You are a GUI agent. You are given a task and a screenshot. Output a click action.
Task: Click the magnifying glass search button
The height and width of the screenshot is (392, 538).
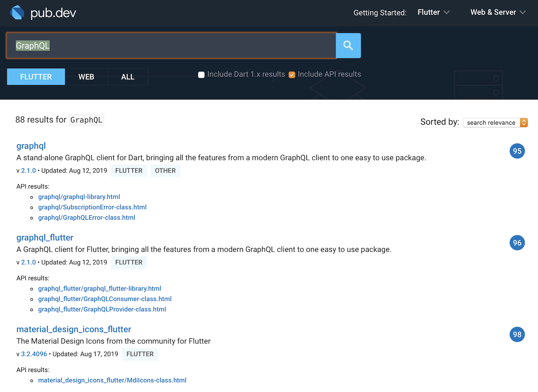tap(348, 45)
